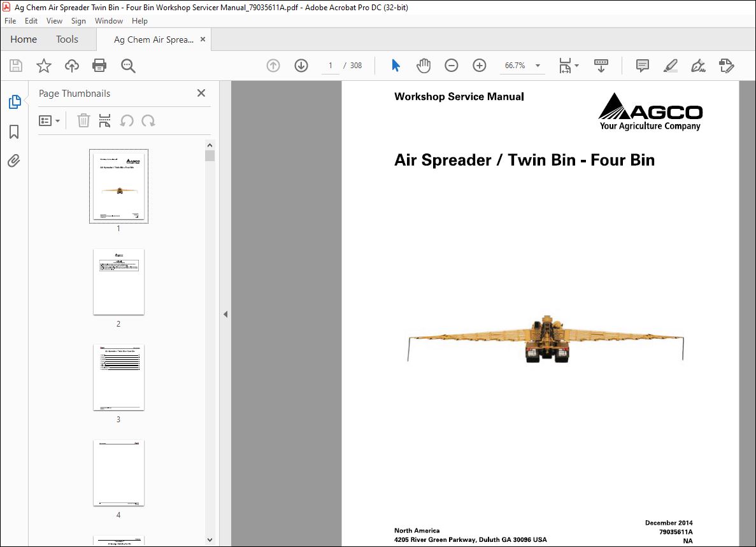Click the 'December 2014' date text
Viewport: 756px width, 547px height.
point(669,523)
